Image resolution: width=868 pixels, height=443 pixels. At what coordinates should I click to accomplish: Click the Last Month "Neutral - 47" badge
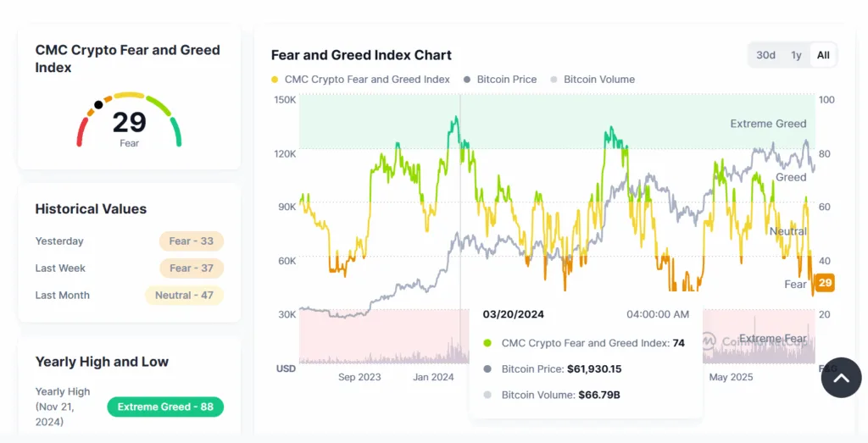(x=184, y=296)
